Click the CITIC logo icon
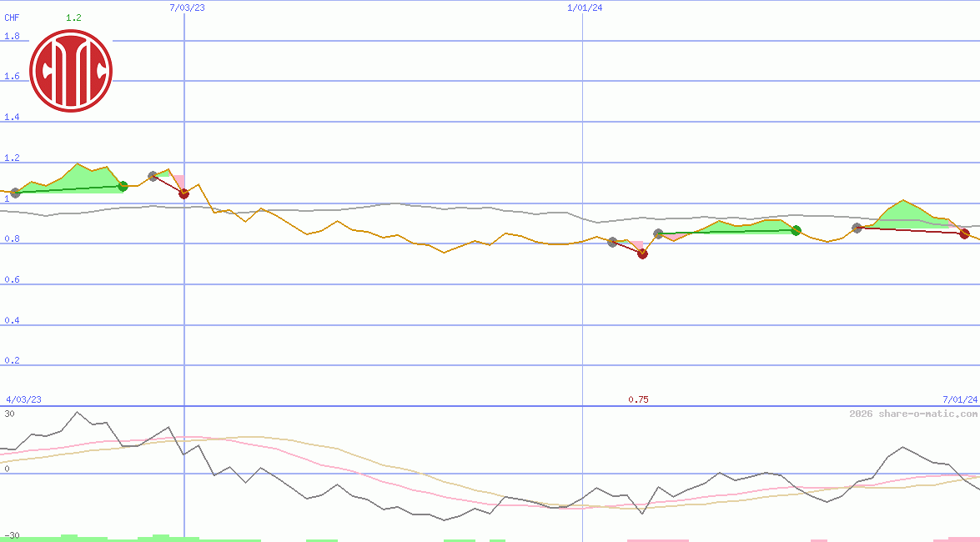The height and width of the screenshot is (542, 980). coord(73,70)
